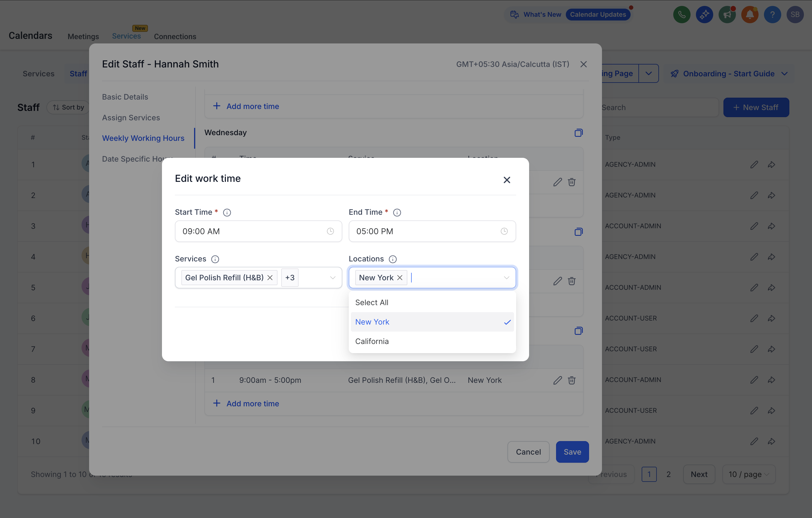
Task: Open the notifications bell
Action: [750, 15]
